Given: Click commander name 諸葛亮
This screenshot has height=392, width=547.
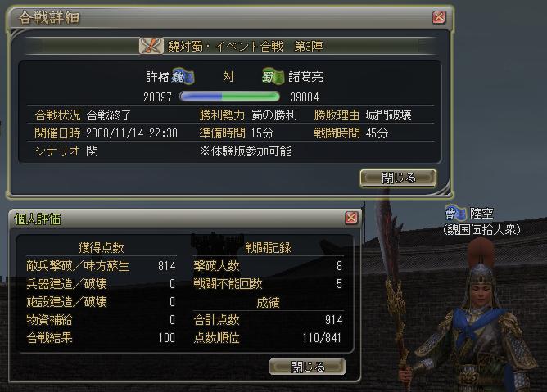Looking at the screenshot, I should 305,77.
